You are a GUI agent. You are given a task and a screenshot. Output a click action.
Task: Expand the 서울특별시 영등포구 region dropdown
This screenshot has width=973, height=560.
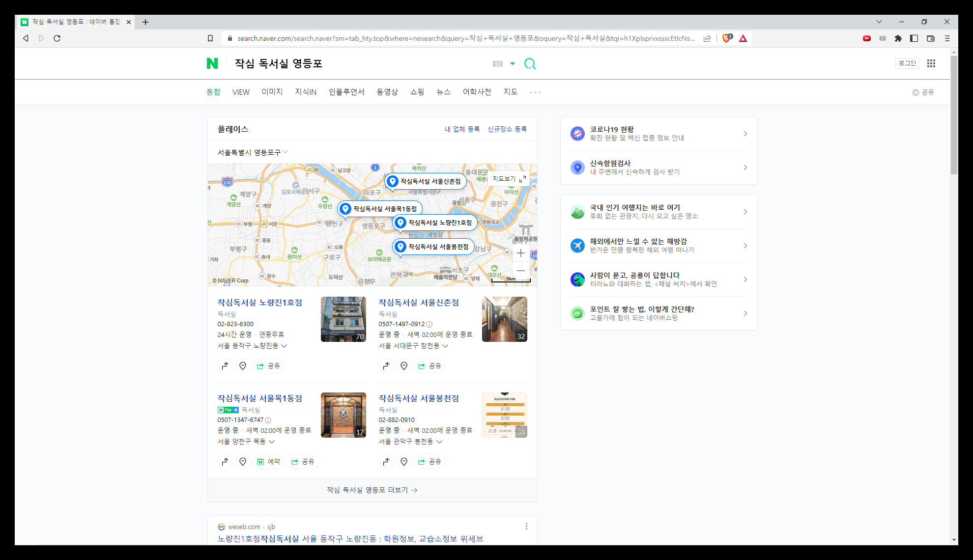[253, 152]
